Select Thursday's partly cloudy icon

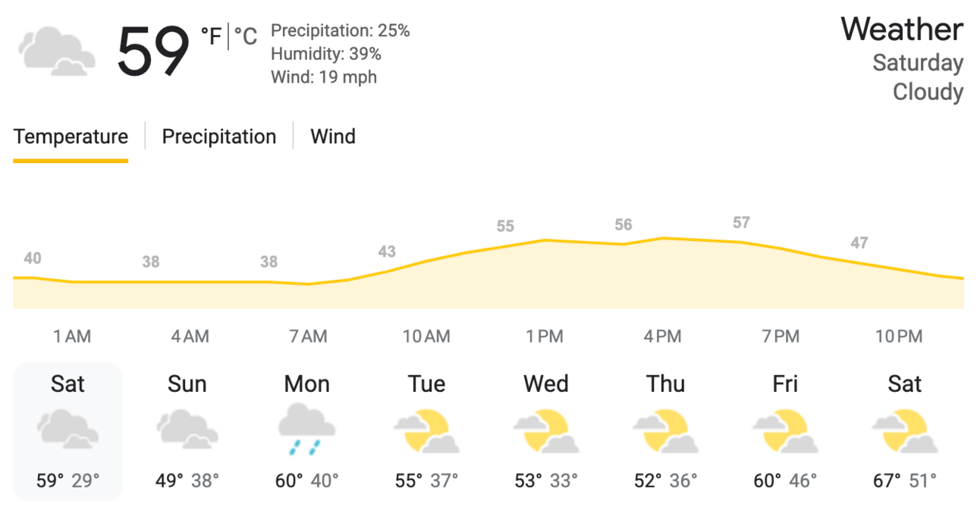tap(666, 430)
